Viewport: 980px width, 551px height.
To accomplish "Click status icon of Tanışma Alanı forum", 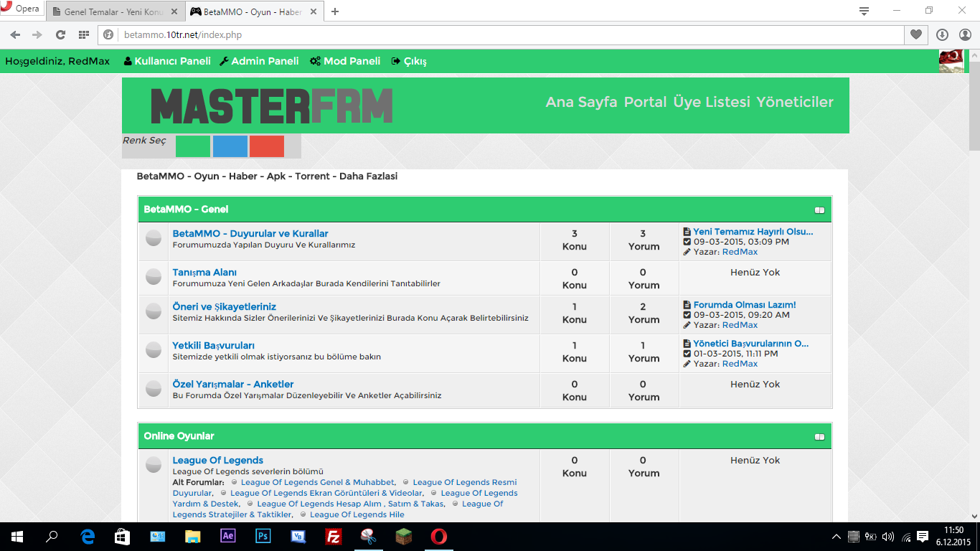I will pyautogui.click(x=154, y=276).
